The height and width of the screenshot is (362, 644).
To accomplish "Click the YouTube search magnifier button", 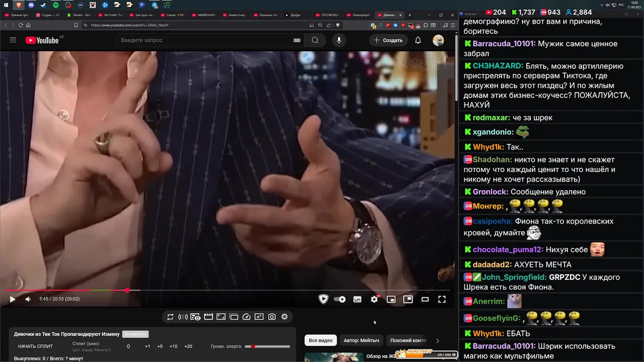I will (x=315, y=40).
